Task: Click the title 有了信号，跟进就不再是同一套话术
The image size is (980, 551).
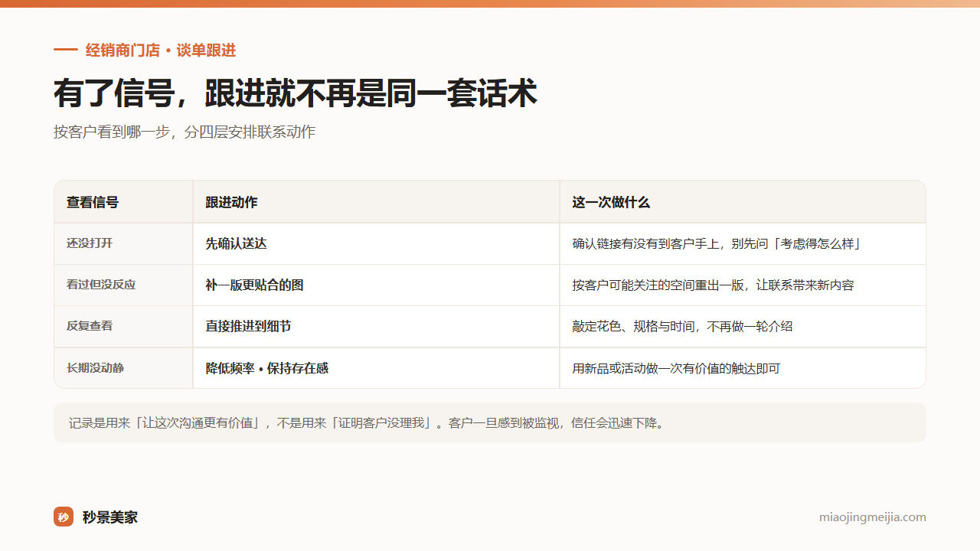Action: 296,94
